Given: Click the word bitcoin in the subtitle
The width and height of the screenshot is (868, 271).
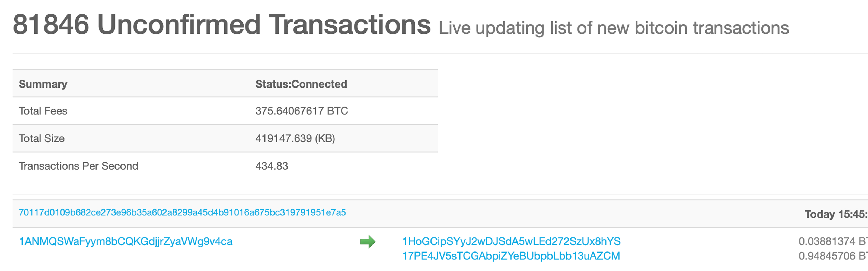Looking at the screenshot, I should coord(661,28).
